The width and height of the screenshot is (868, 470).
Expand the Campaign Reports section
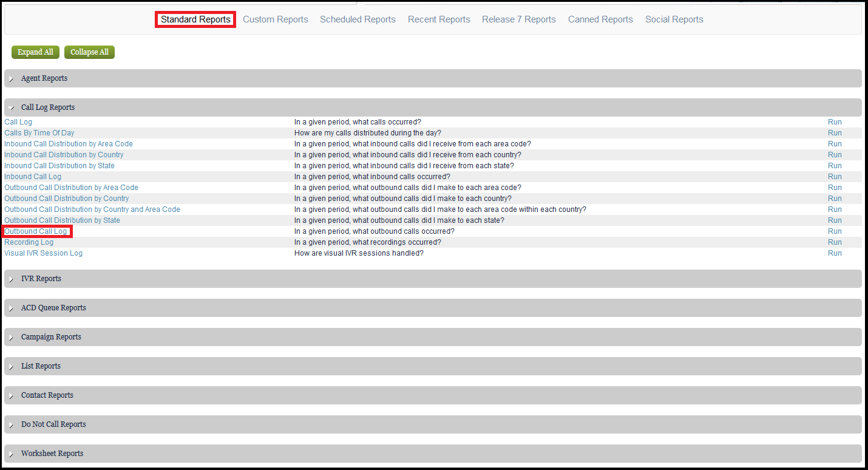433,337
